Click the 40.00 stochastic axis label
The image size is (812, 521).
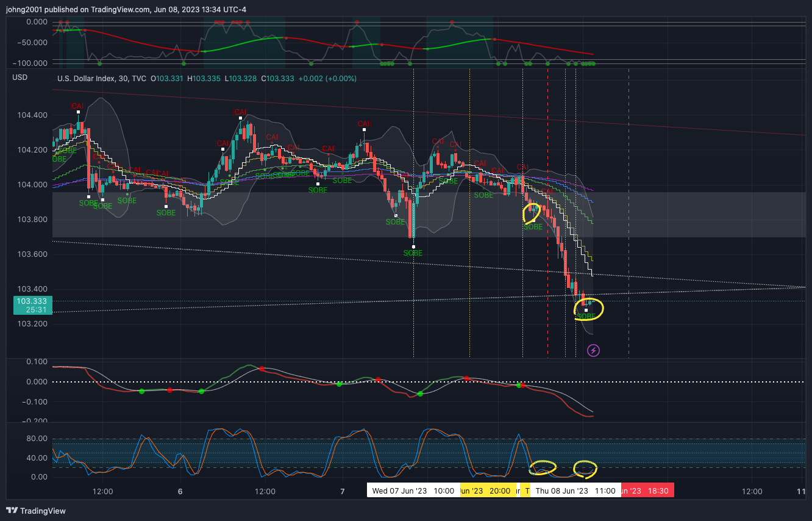click(38, 458)
